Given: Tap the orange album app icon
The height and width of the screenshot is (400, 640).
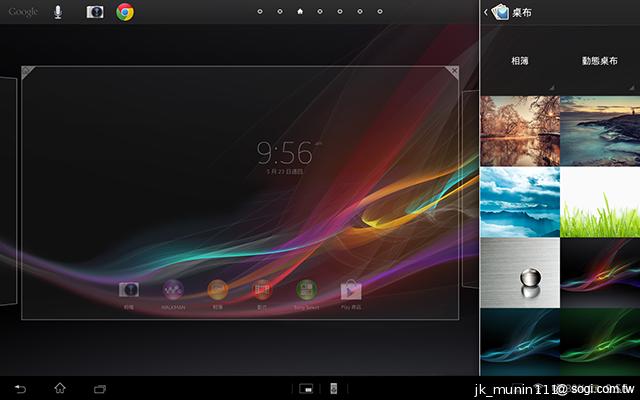Looking at the screenshot, I should (218, 294).
